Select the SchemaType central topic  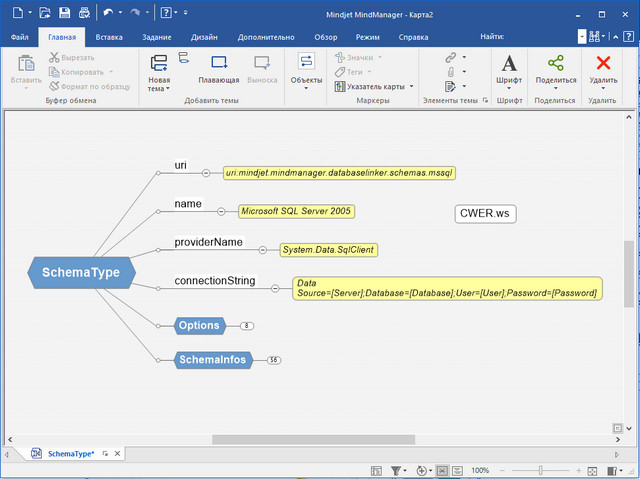[81, 273]
